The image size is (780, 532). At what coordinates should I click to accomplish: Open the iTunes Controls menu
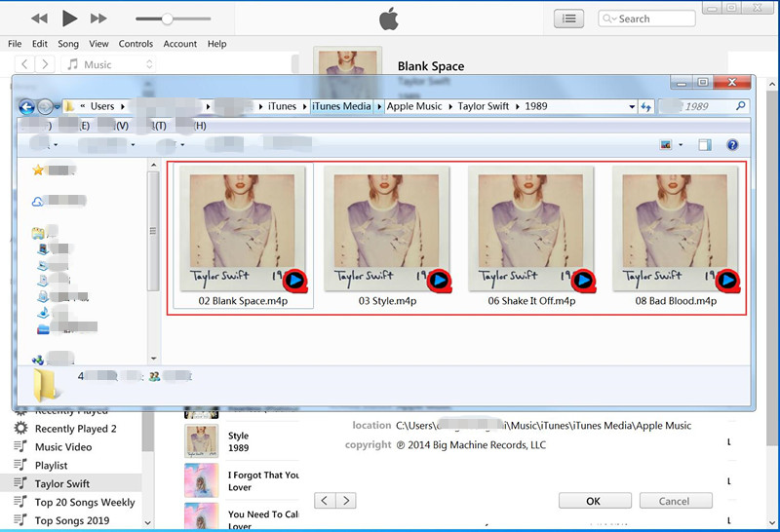tap(136, 44)
